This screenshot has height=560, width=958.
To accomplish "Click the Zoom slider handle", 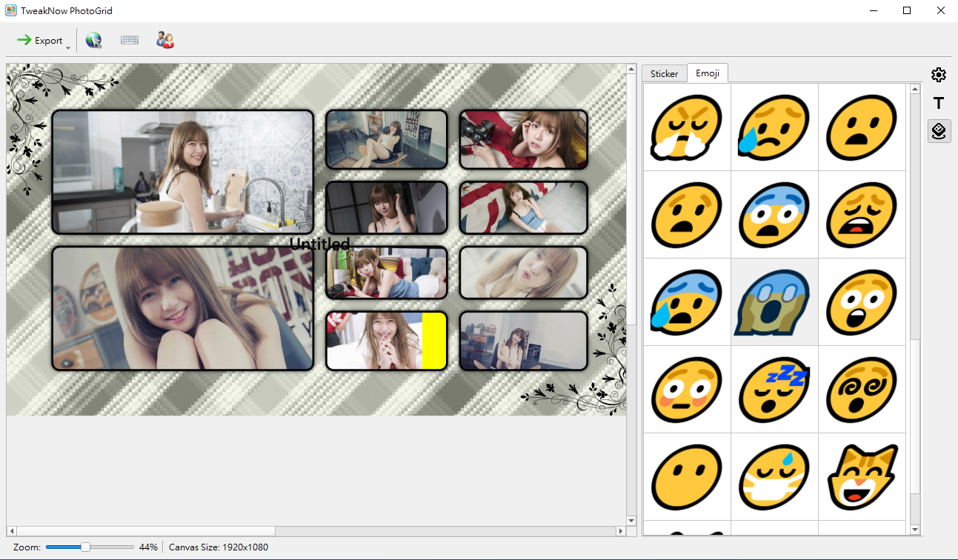I will 85,547.
